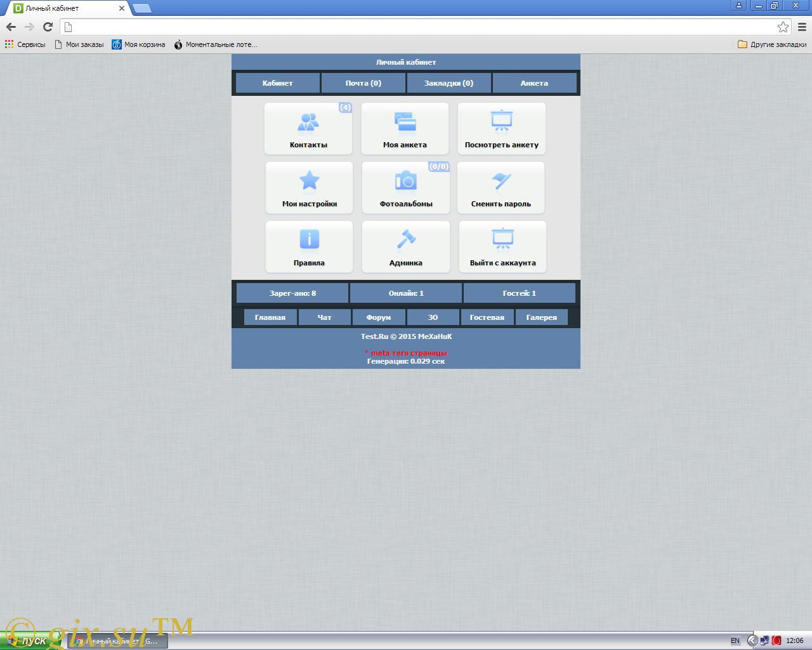
Task: Open the Мои заказы bookmark
Action: [79, 44]
